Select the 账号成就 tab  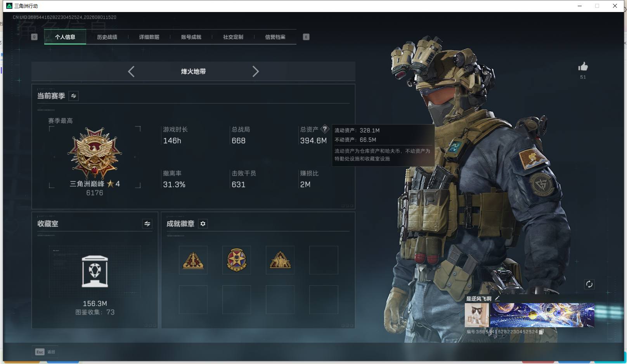click(x=191, y=37)
